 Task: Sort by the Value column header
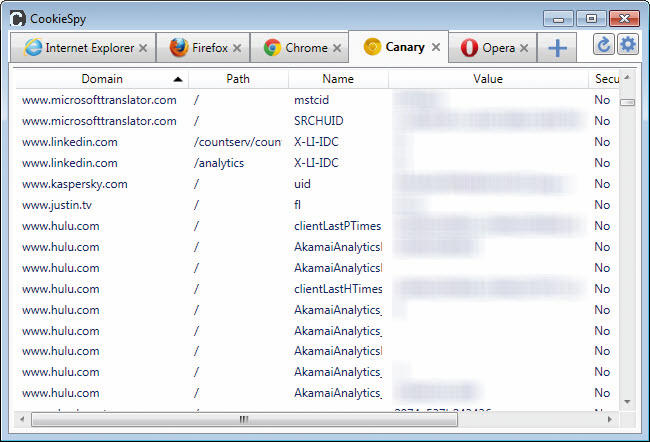click(488, 79)
